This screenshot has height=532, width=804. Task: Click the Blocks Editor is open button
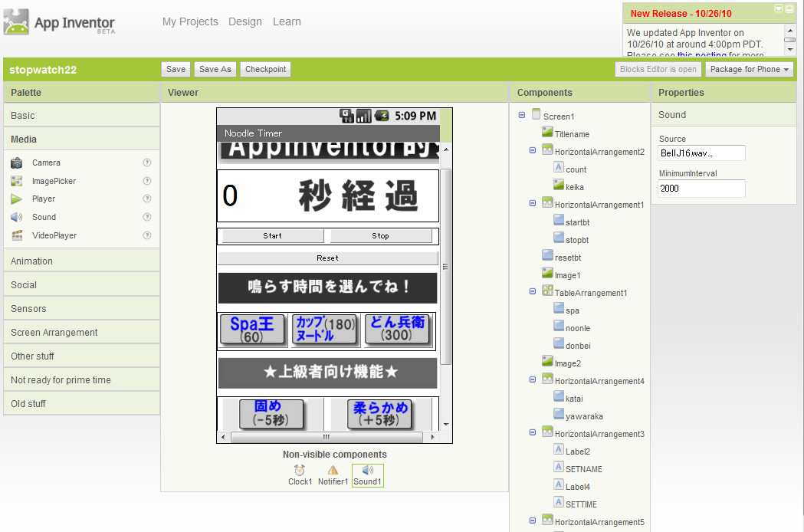click(x=658, y=69)
